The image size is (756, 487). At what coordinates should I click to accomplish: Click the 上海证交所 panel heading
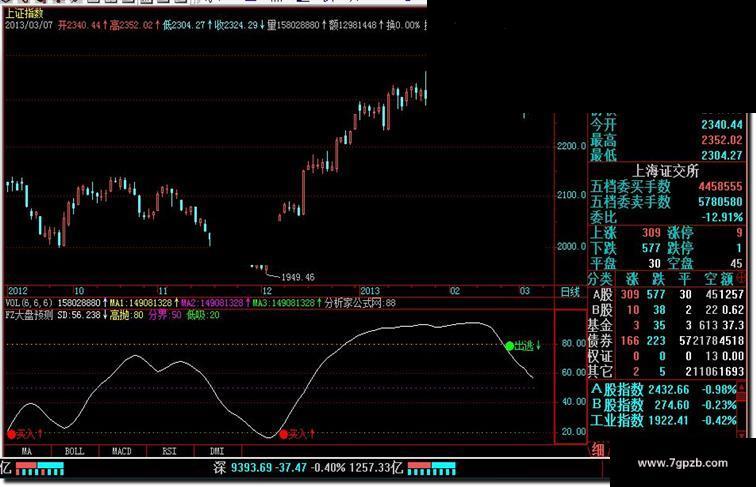point(665,171)
